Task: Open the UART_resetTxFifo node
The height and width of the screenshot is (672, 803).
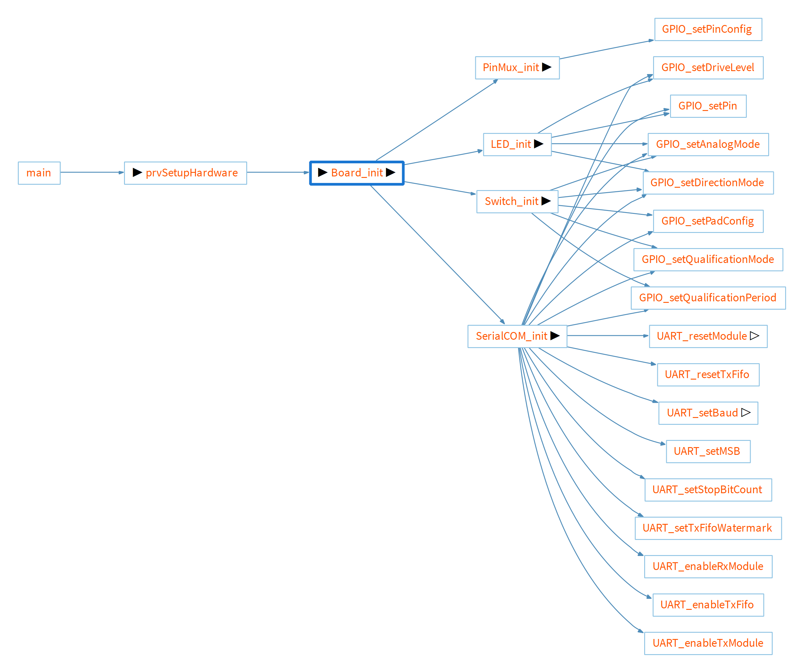Action: [x=707, y=375]
